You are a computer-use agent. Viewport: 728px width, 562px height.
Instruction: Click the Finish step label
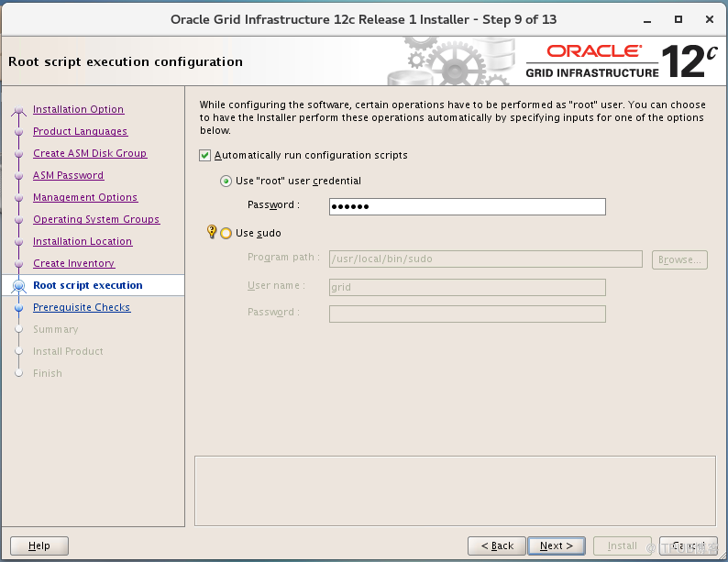coord(48,373)
